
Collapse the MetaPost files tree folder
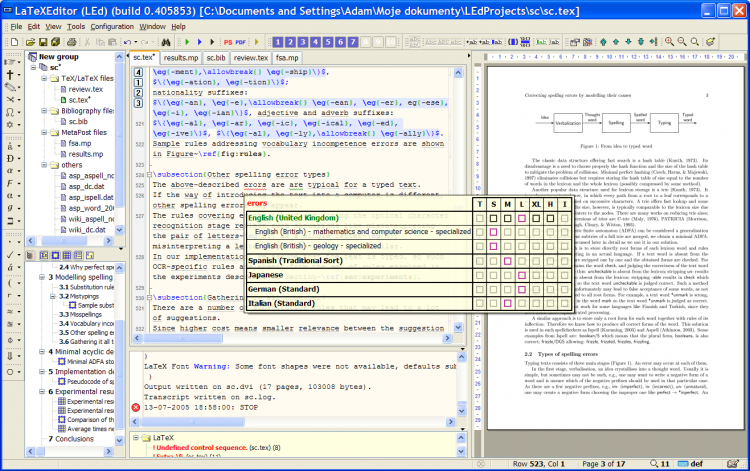coord(42,131)
